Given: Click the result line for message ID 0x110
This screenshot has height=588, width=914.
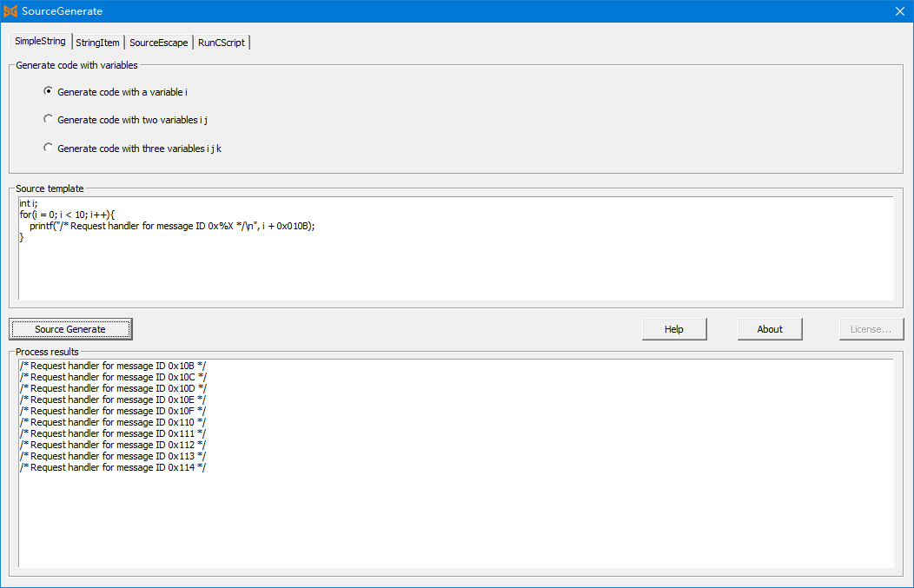Looking at the screenshot, I should coord(113,422).
